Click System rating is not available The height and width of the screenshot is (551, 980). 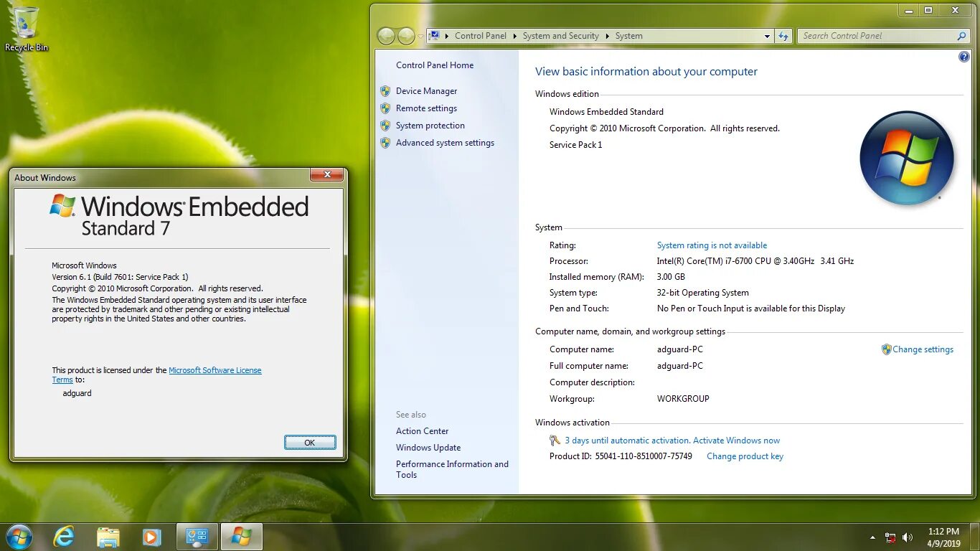point(712,245)
